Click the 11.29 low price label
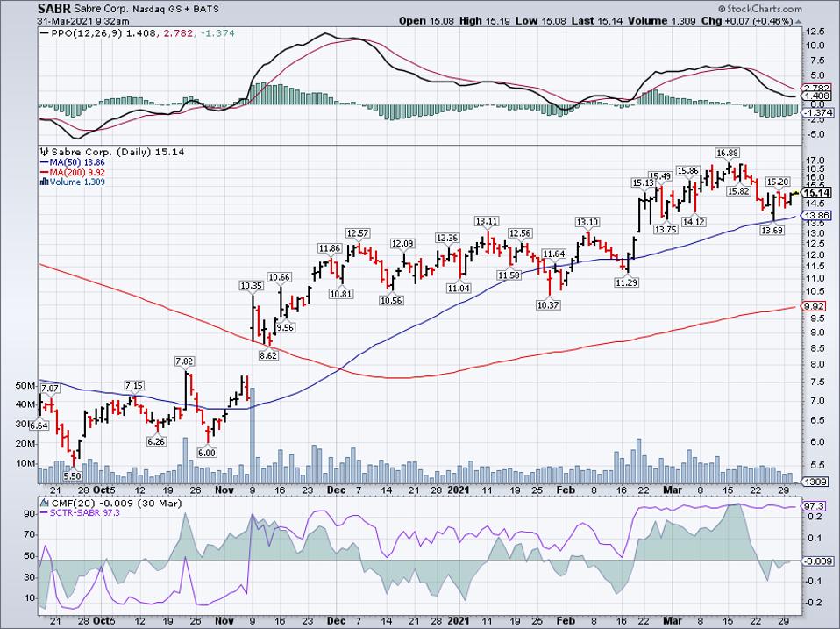The height and width of the screenshot is (629, 840). 626,282
